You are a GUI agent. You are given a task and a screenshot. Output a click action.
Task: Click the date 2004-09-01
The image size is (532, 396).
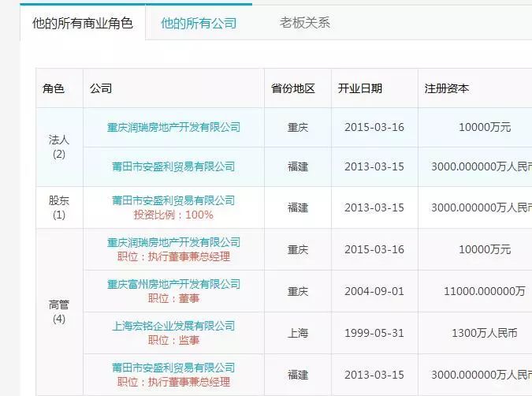pyautogui.click(x=374, y=291)
